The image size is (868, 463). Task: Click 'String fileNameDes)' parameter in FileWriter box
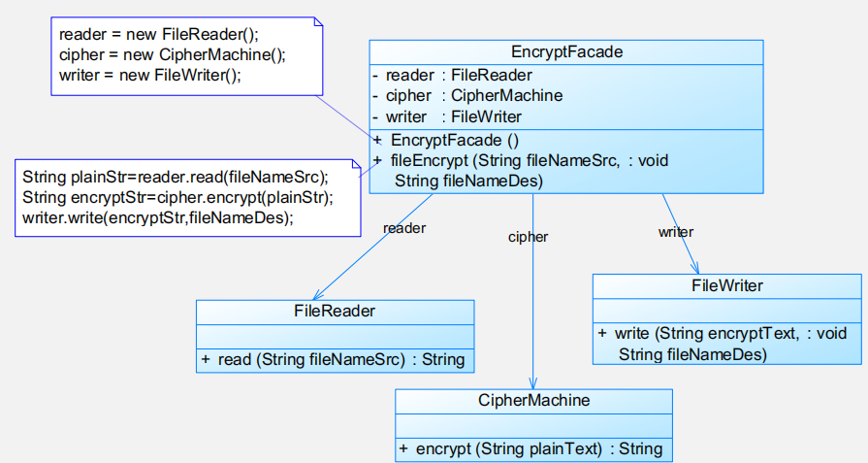pos(692,354)
